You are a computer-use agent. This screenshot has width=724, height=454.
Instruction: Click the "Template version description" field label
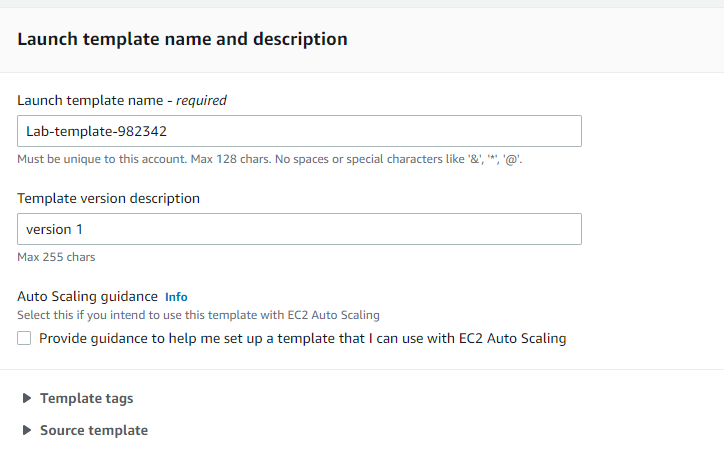point(108,198)
